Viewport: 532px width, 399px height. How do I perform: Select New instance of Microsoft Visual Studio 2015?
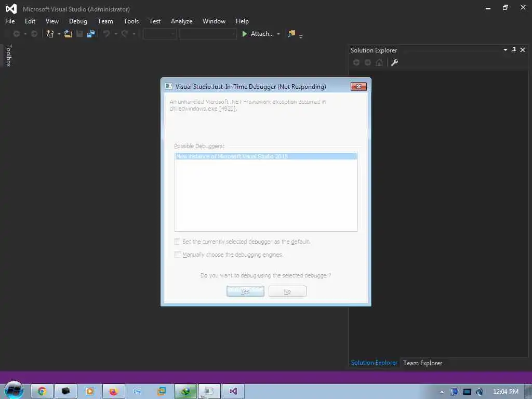(265, 156)
